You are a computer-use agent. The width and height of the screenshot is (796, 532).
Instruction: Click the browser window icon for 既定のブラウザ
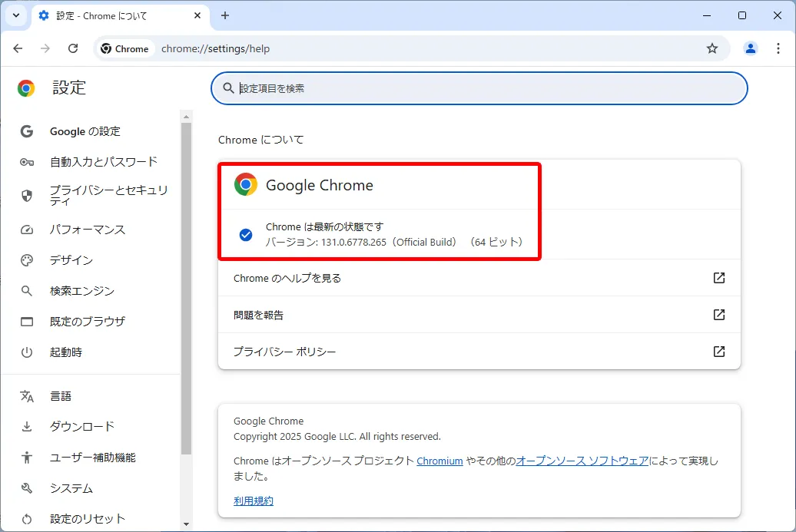(27, 322)
